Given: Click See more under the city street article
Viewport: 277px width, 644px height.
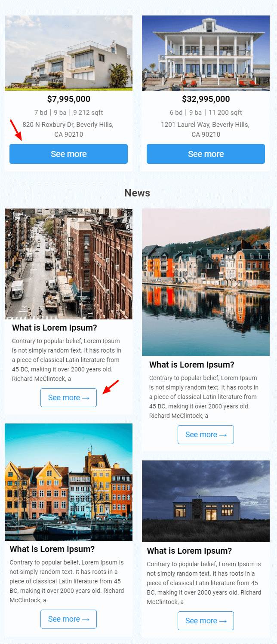Looking at the screenshot, I should coord(68,398).
